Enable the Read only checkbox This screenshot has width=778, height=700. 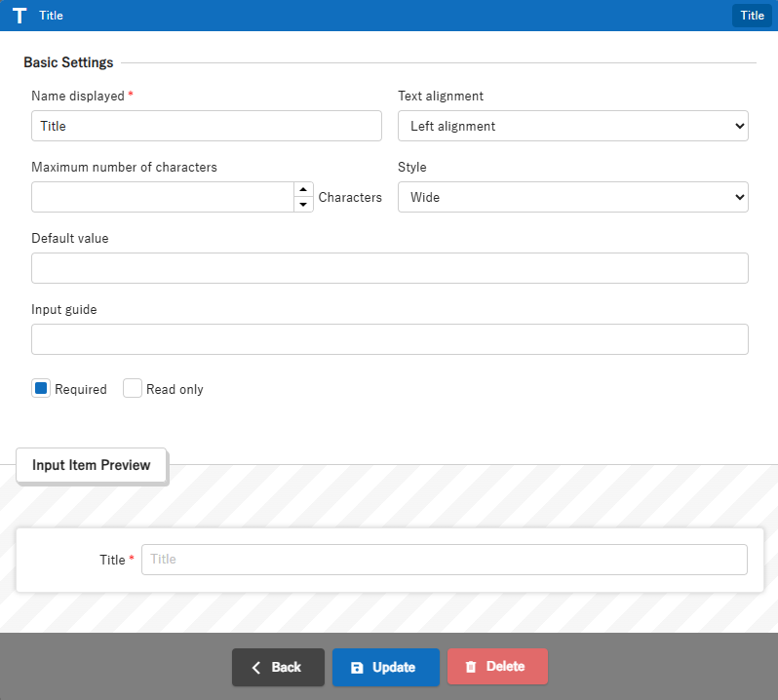point(133,388)
